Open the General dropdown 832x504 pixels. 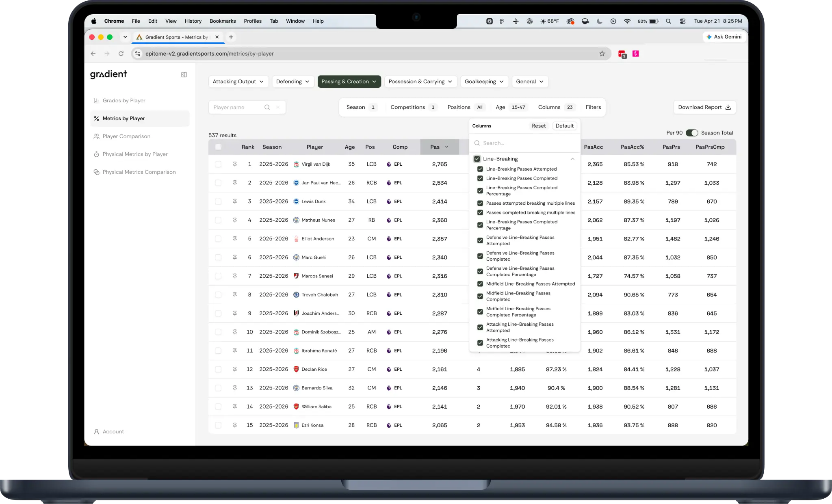[530, 82]
